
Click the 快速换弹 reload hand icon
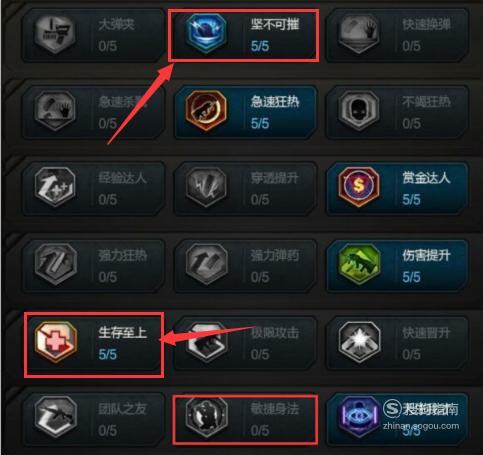(359, 33)
